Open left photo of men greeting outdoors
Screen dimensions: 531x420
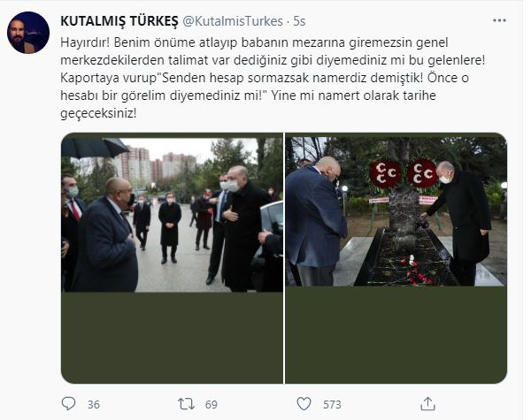click(172, 214)
